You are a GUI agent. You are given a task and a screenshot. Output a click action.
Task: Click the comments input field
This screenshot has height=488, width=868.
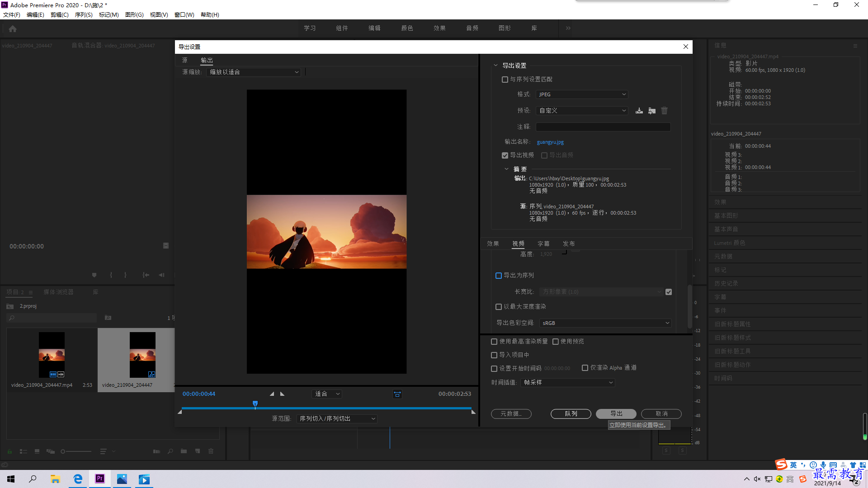click(603, 127)
